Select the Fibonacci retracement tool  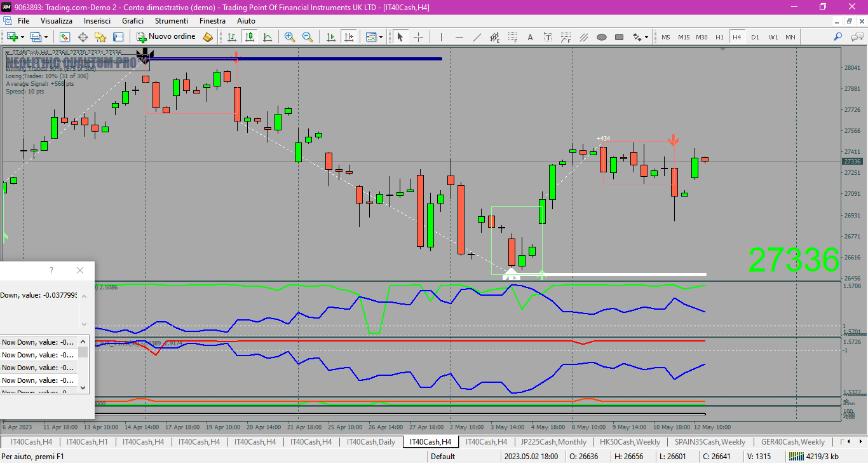coord(513,37)
